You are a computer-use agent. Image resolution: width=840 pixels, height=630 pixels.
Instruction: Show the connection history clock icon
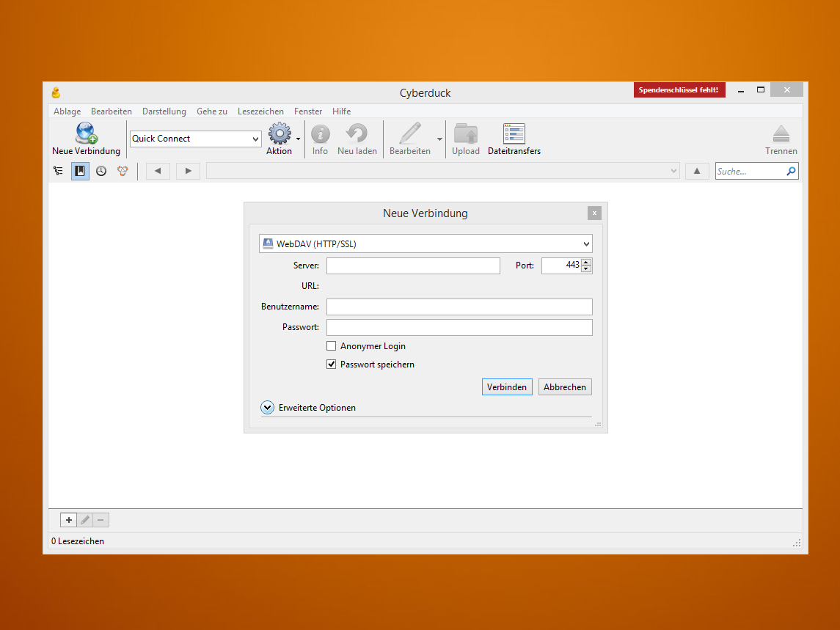coord(101,171)
